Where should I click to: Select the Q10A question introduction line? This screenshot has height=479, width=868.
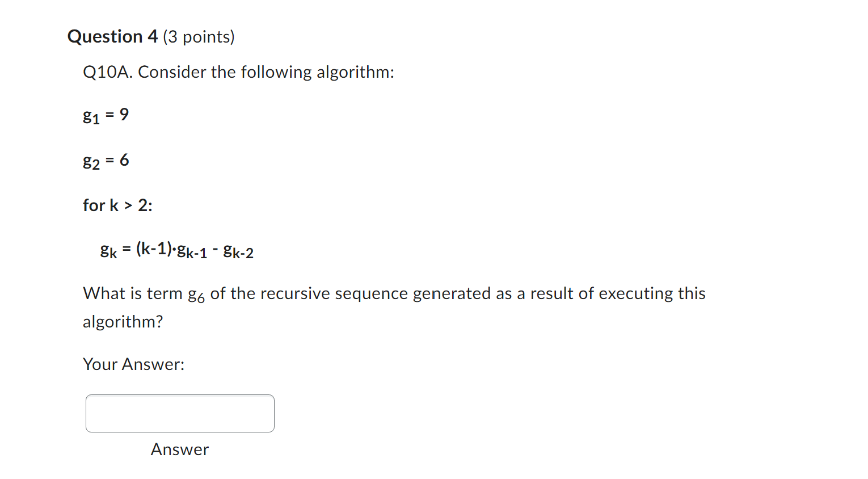point(238,72)
